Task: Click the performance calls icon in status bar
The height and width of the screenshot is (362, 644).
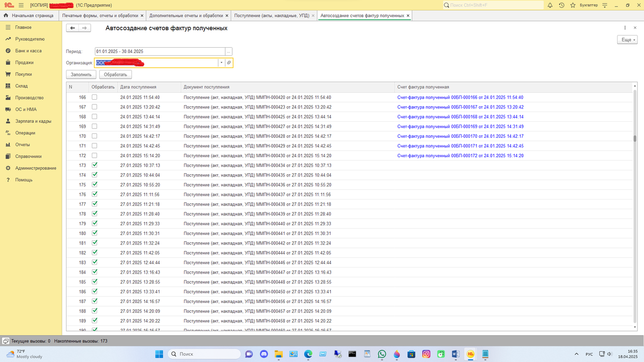Action: coord(5,341)
